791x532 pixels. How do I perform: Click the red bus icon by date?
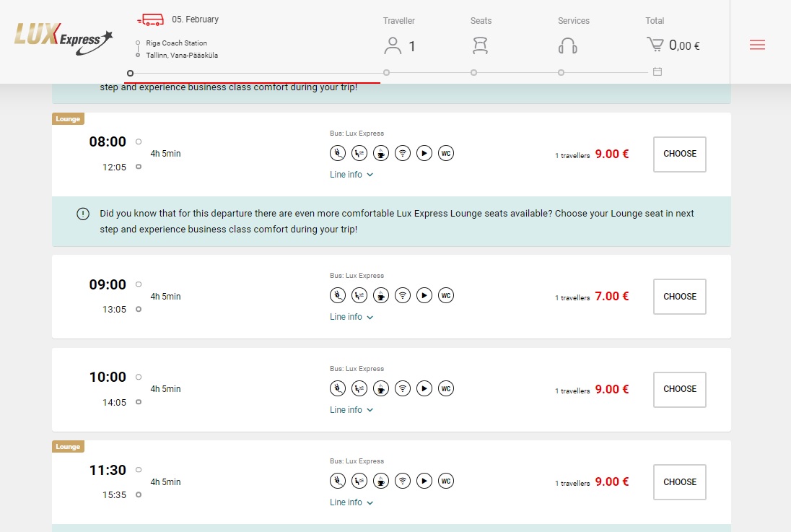tap(150, 19)
